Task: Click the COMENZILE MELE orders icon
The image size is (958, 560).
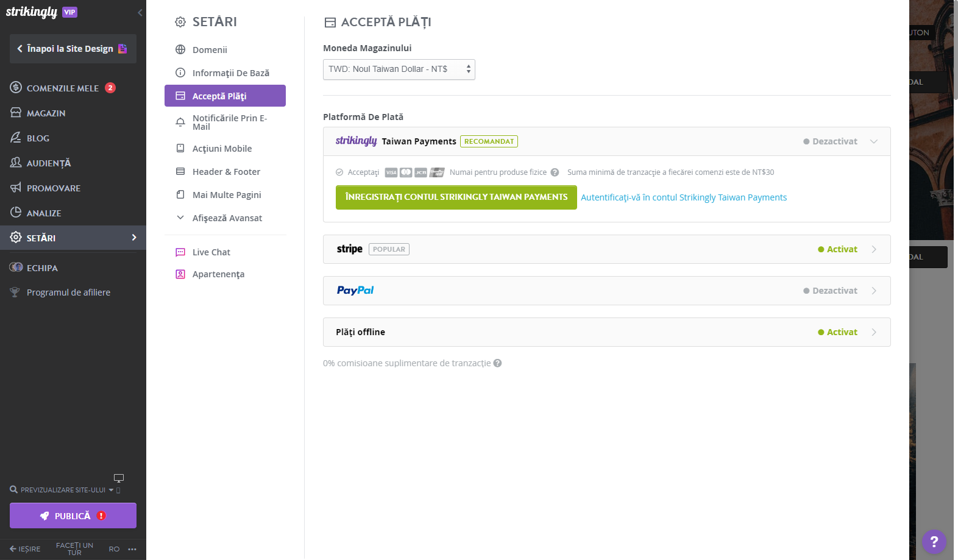Action: [x=16, y=88]
